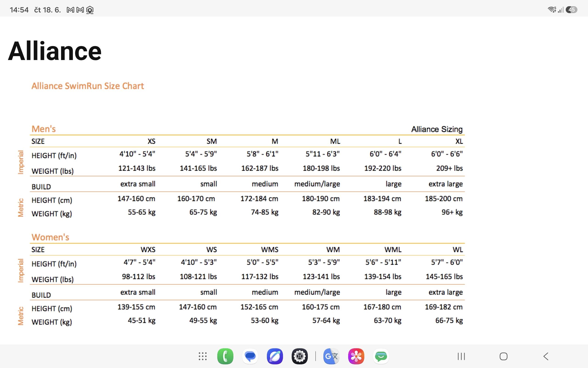Select the women's "WL" size header

click(x=458, y=250)
